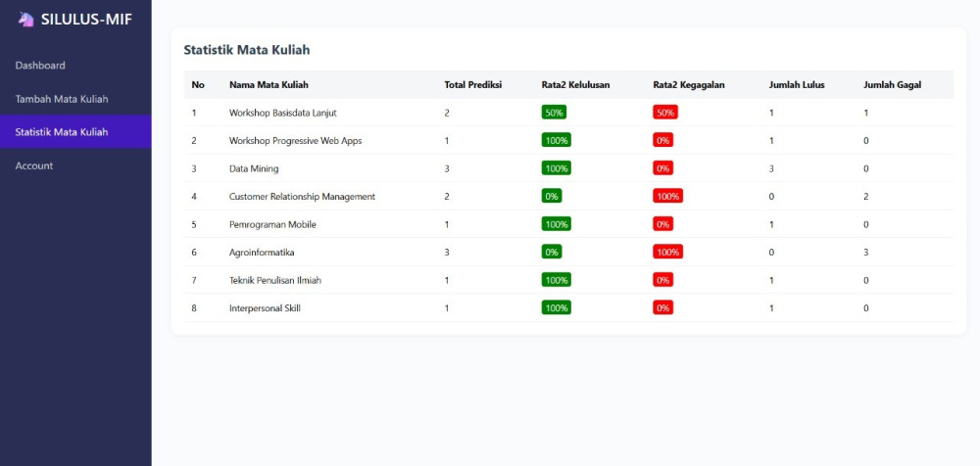This screenshot has height=466, width=980.
Task: Click red 100% badge for Customer Relationship Management
Action: tap(667, 196)
